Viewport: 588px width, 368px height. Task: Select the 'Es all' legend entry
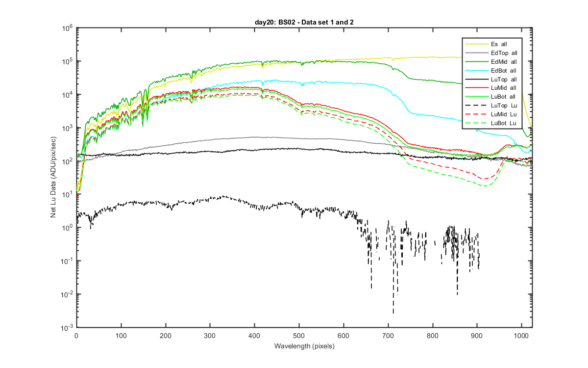pos(491,44)
